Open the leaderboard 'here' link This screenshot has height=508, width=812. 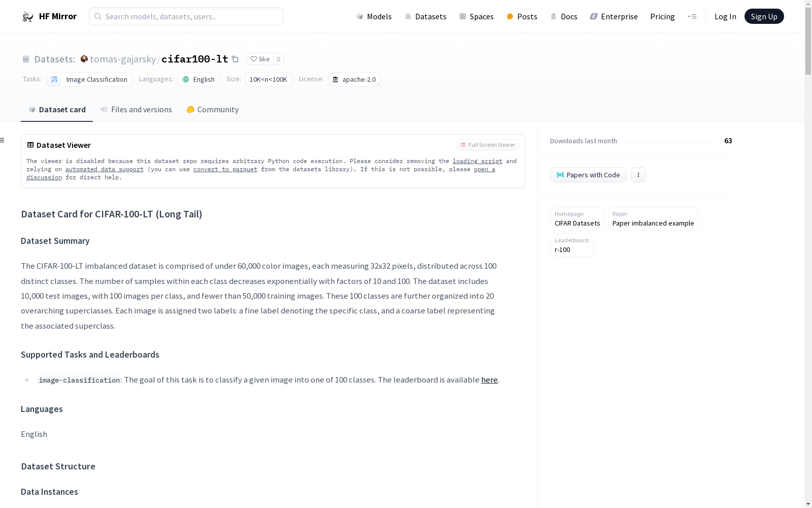(x=489, y=380)
